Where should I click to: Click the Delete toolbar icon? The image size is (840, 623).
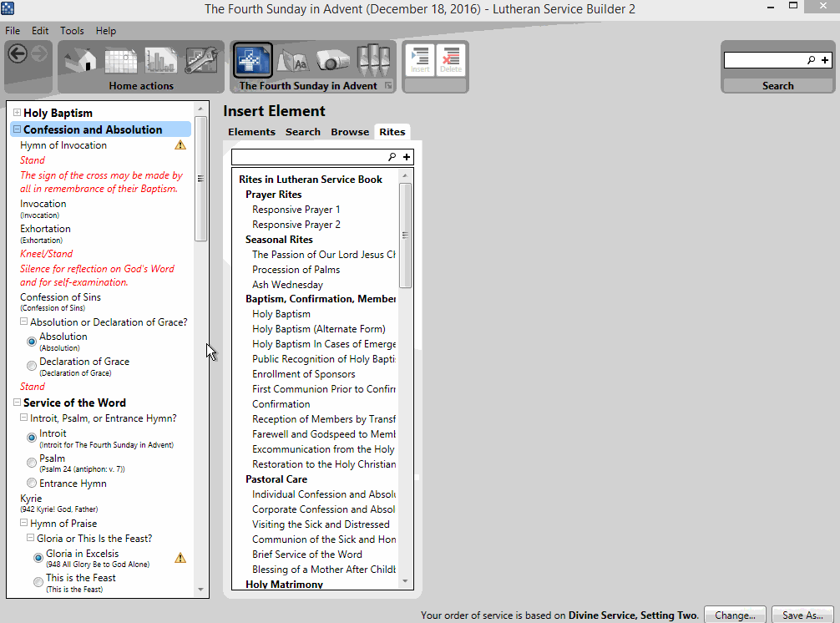tap(451, 60)
